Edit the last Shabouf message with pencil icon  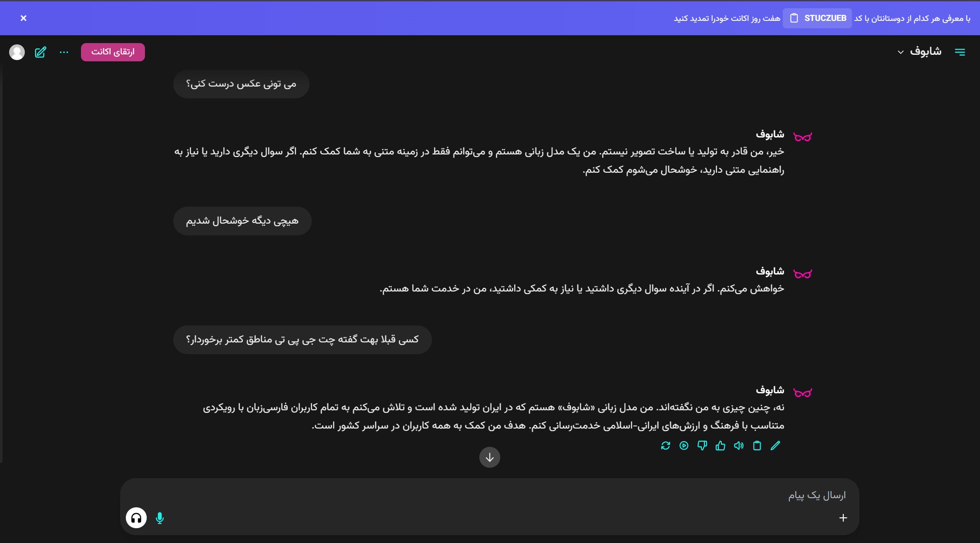click(x=775, y=446)
